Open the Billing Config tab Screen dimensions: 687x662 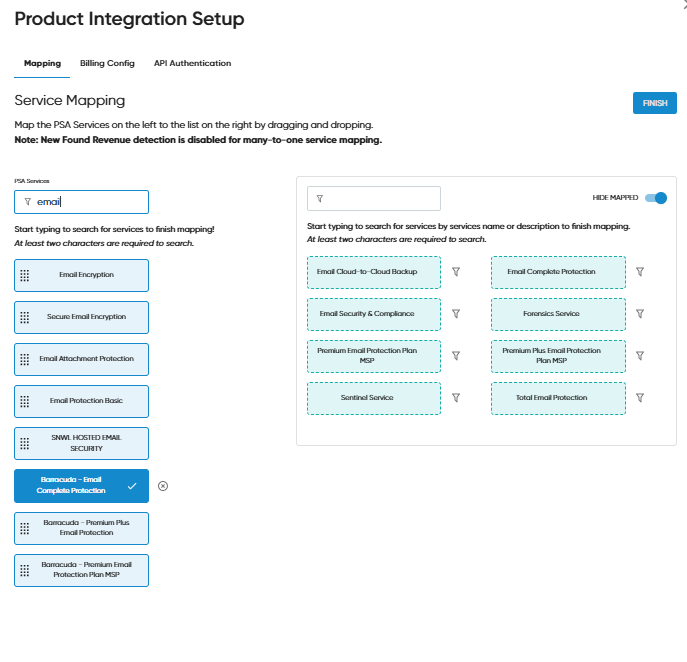(x=107, y=63)
